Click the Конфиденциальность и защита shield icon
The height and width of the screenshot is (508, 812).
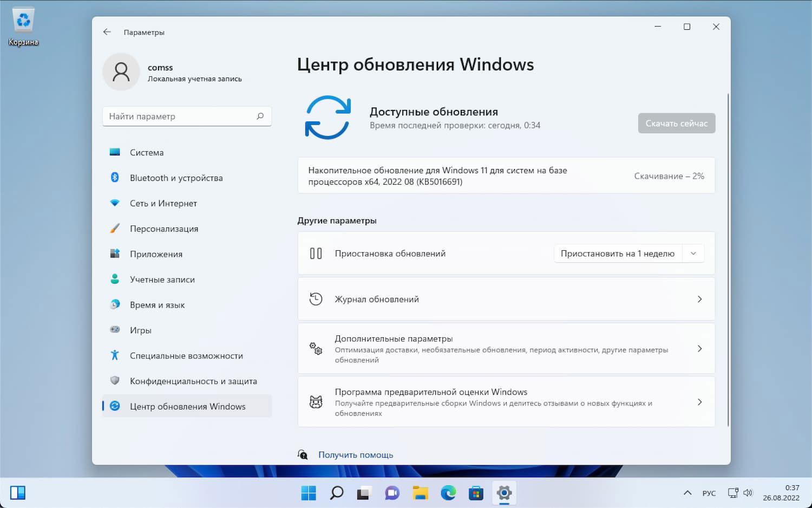(115, 381)
